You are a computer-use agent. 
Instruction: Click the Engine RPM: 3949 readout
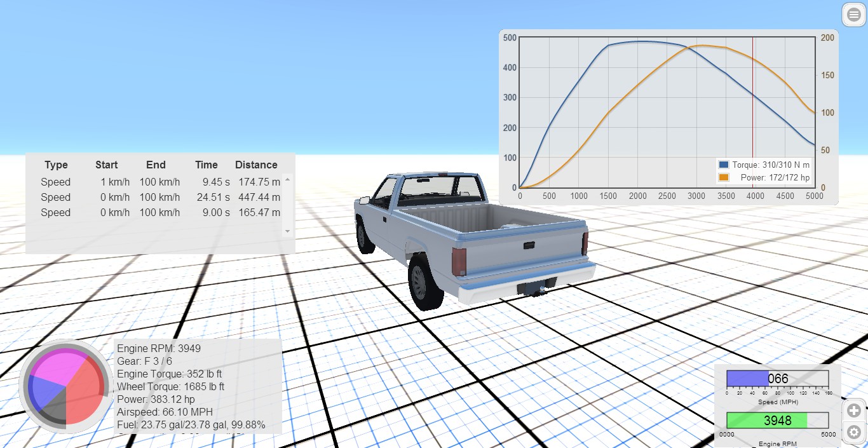pos(159,348)
